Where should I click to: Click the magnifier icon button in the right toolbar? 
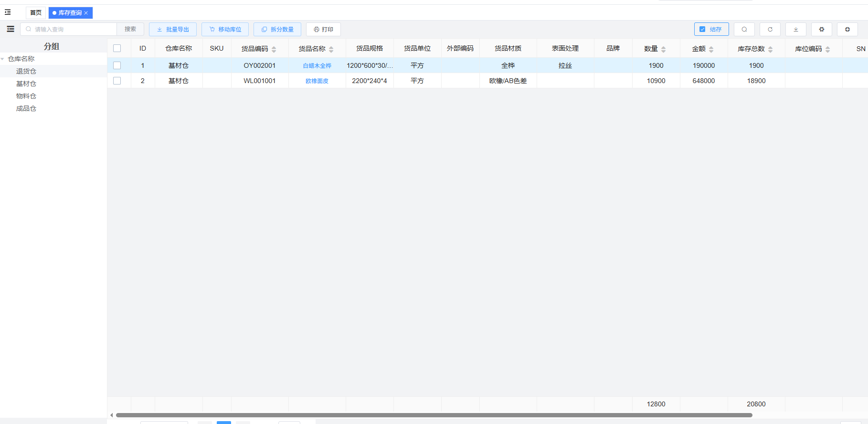tap(744, 29)
